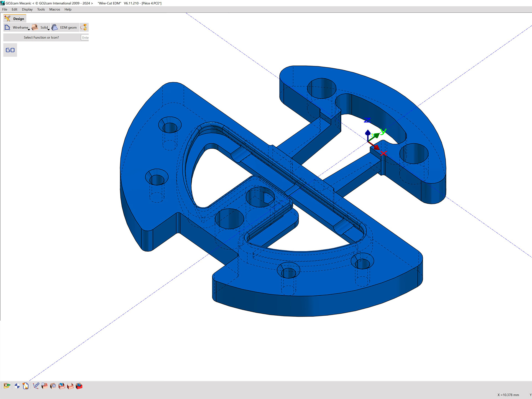Viewport: 532px width, 399px height.
Task: Select the Design tab
Action: click(15, 19)
